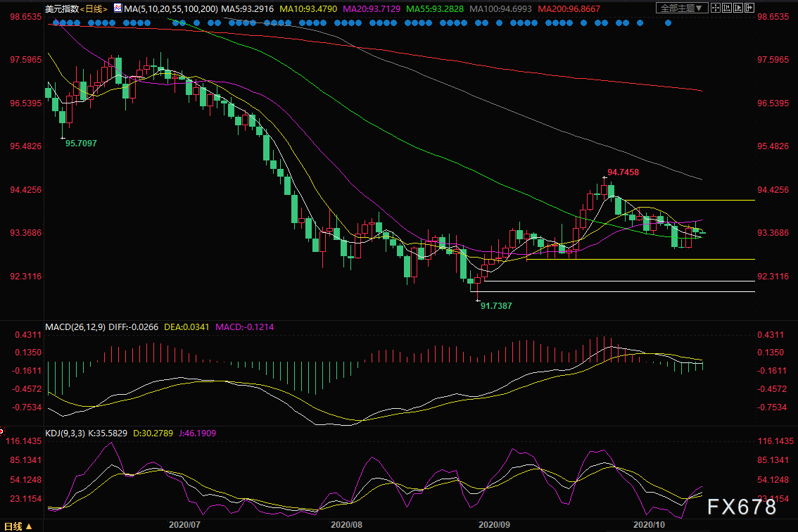Click the shrink chart range icon
The height and width of the screenshot is (532, 798).
click(727, 8)
